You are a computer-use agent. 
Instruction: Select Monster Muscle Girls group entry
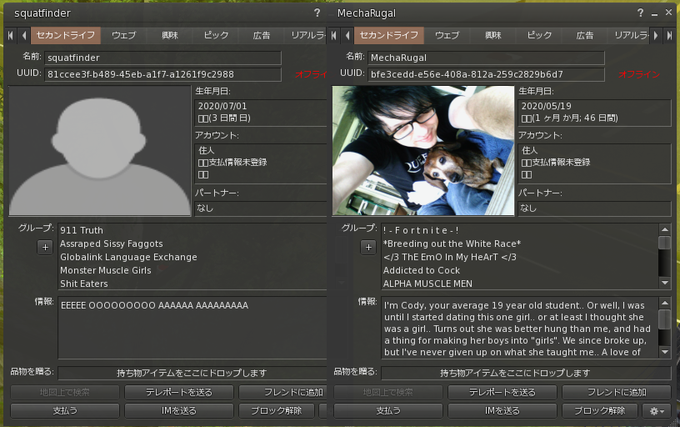coord(105,271)
